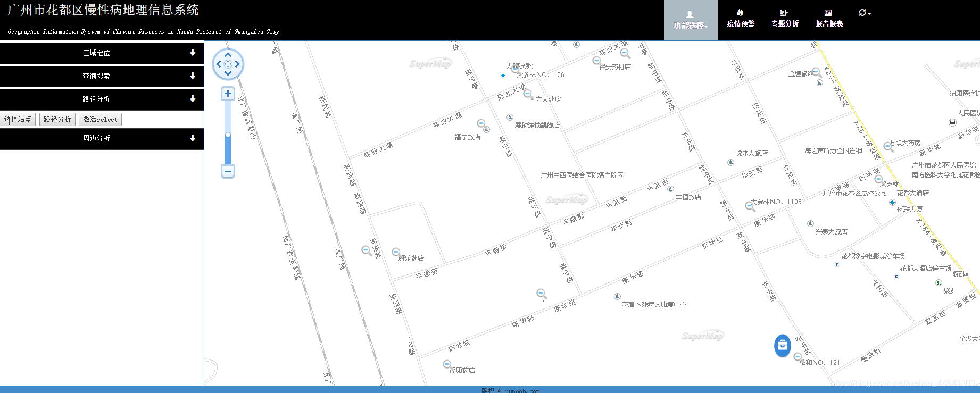Zoom in with the plus button
Screen dimensions: 980x393
(228, 94)
